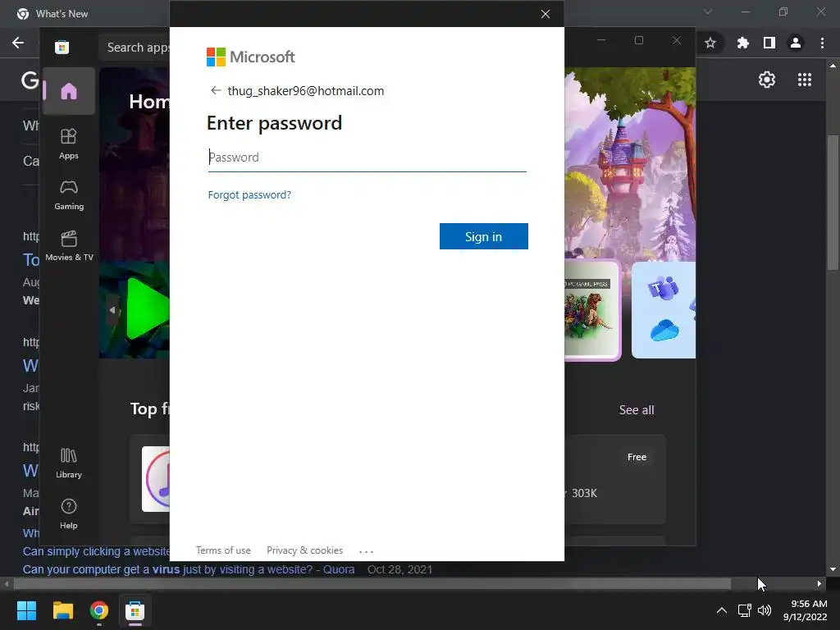
Task: Click the Search apps box in Store
Action: click(135, 47)
